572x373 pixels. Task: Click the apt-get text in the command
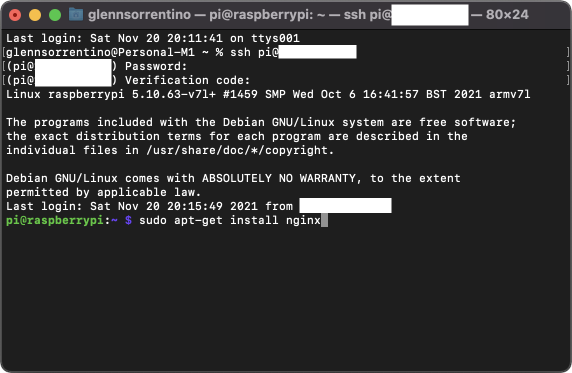pyautogui.click(x=198, y=220)
